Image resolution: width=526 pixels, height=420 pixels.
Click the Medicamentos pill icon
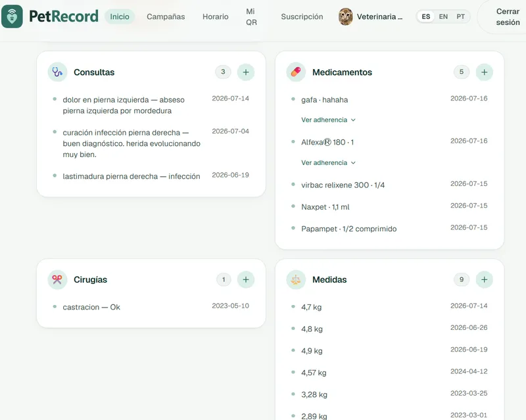coord(296,72)
